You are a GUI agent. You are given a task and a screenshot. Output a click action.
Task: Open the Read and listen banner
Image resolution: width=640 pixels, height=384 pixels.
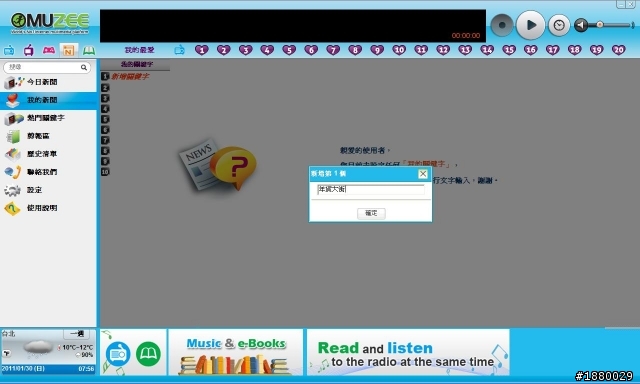click(408, 352)
